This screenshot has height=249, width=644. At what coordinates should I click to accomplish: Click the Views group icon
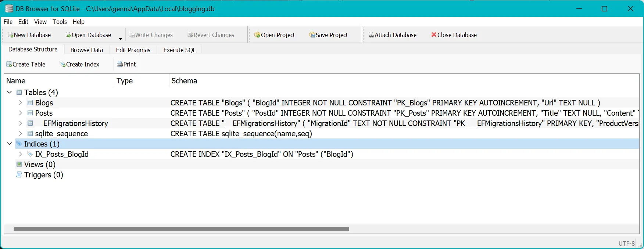click(x=19, y=164)
